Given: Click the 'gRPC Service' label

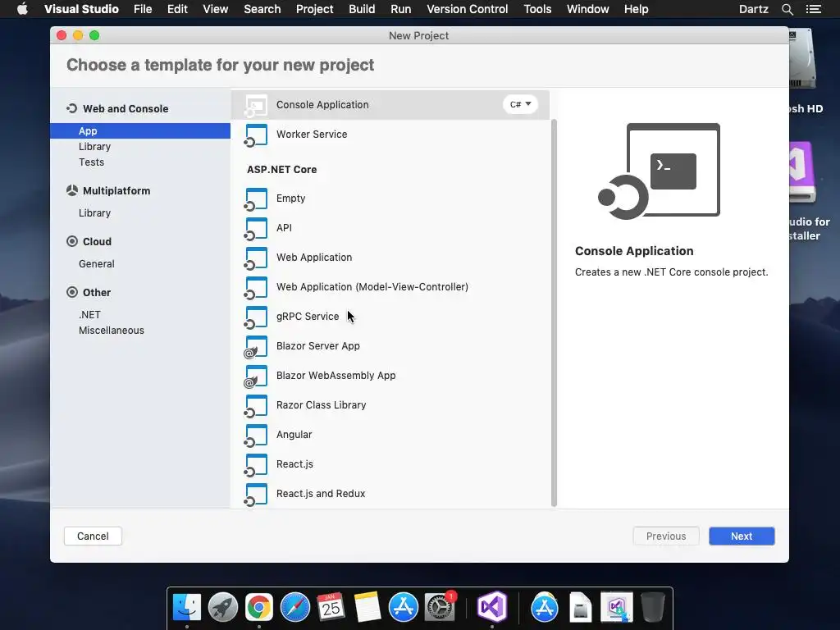Looking at the screenshot, I should pyautogui.click(x=308, y=317).
